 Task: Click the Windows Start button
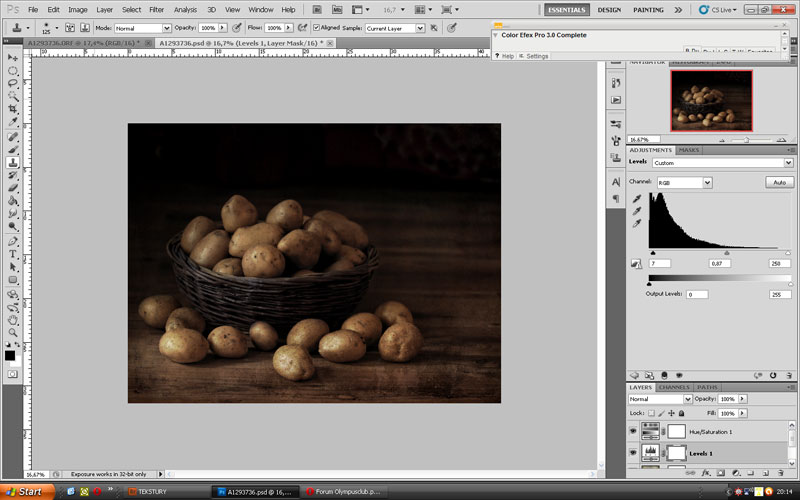pos(23,492)
